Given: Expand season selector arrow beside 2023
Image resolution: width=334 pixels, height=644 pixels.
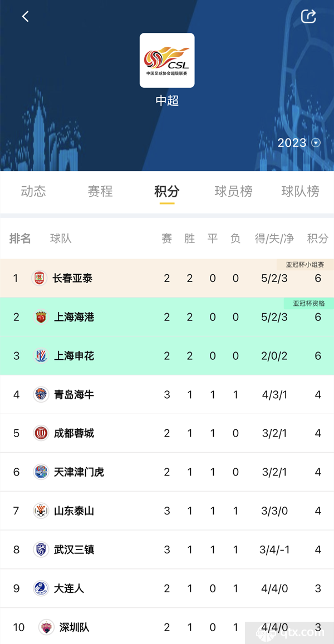Looking at the screenshot, I should (x=316, y=143).
